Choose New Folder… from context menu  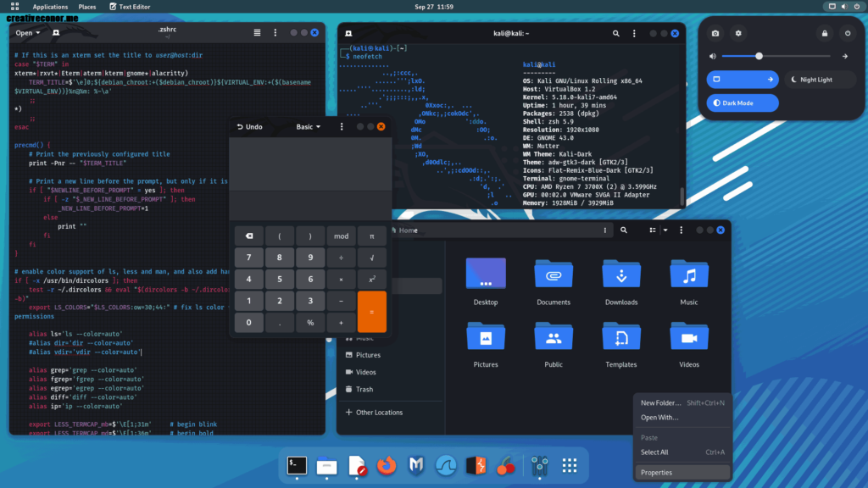coord(682,402)
